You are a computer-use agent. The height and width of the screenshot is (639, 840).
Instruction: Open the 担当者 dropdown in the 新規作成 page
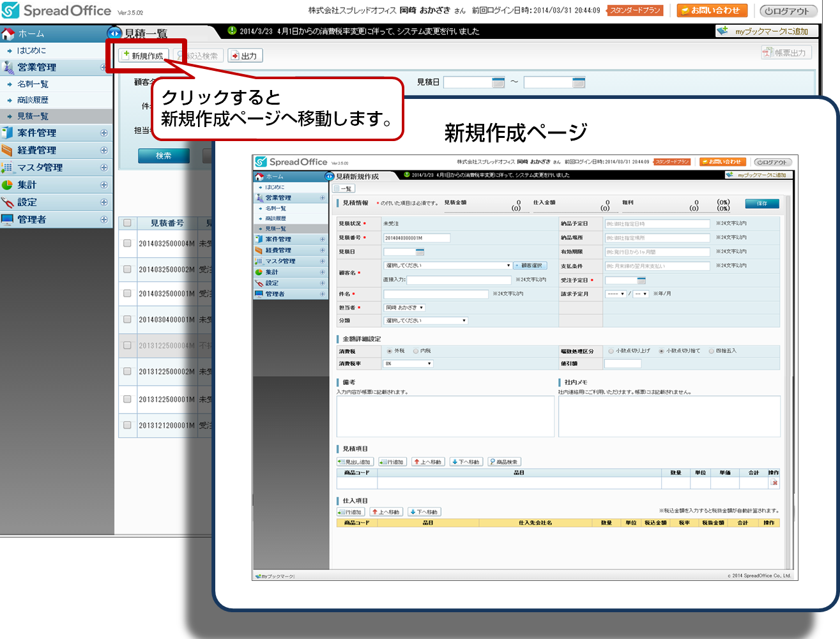(x=404, y=308)
